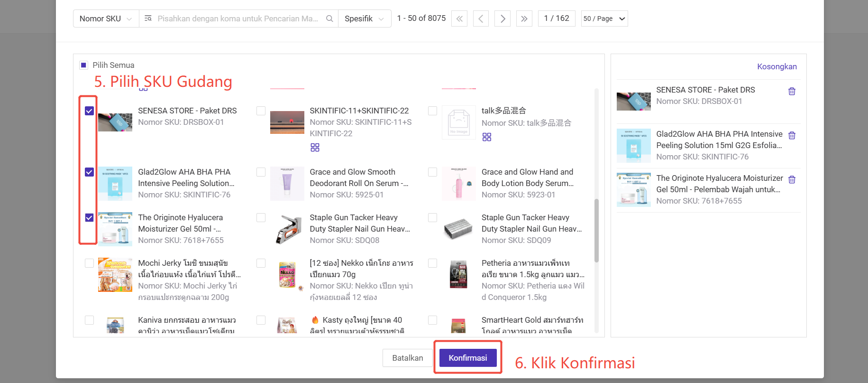868x383 pixels.
Task: Click the search magnifier icon
Action: 329,19
